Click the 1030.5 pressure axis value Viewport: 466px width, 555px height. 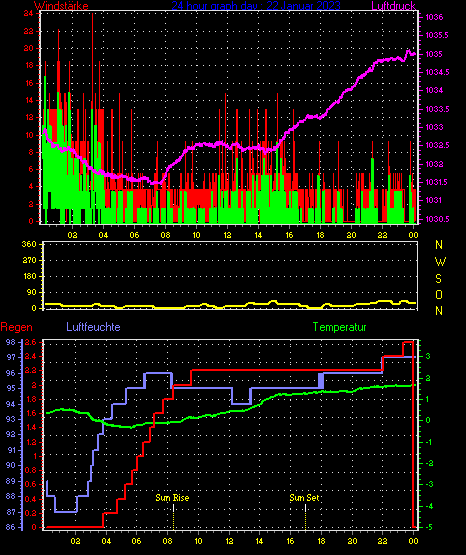coord(437,219)
